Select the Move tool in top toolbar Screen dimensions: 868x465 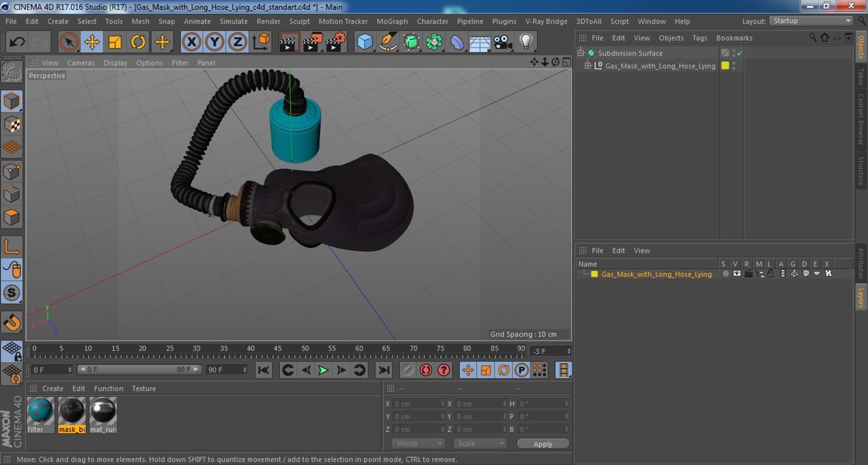pos(92,42)
